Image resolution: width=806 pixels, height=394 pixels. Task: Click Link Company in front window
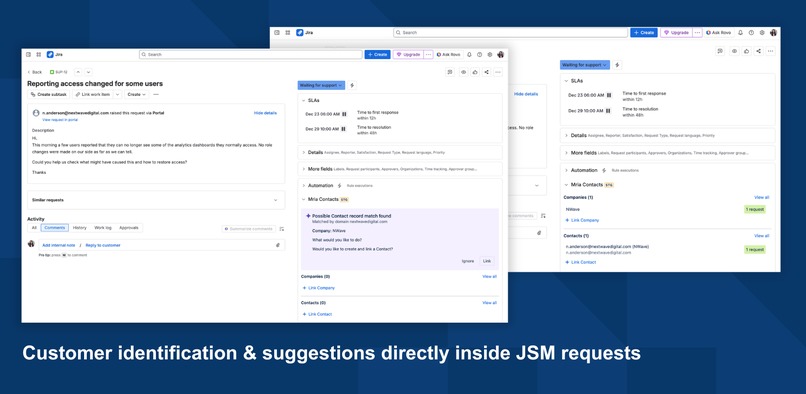pyautogui.click(x=319, y=288)
